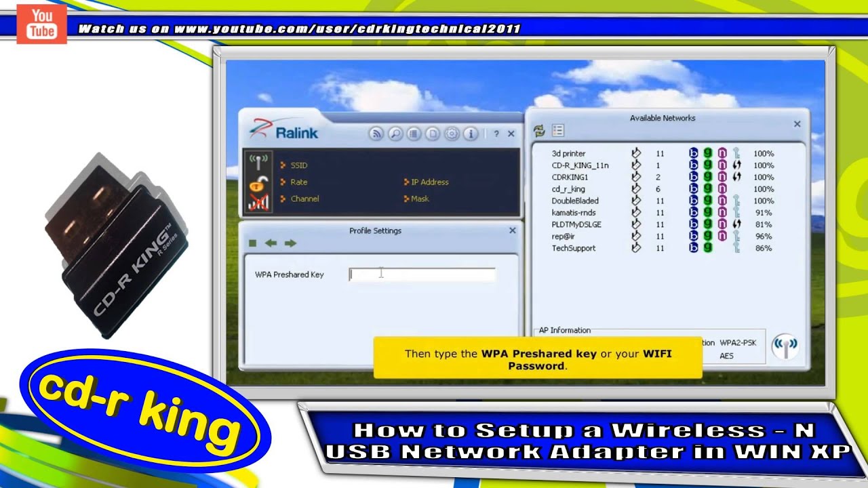
Task: Click the YouTube logo in the top-left corner
Action: (x=41, y=25)
